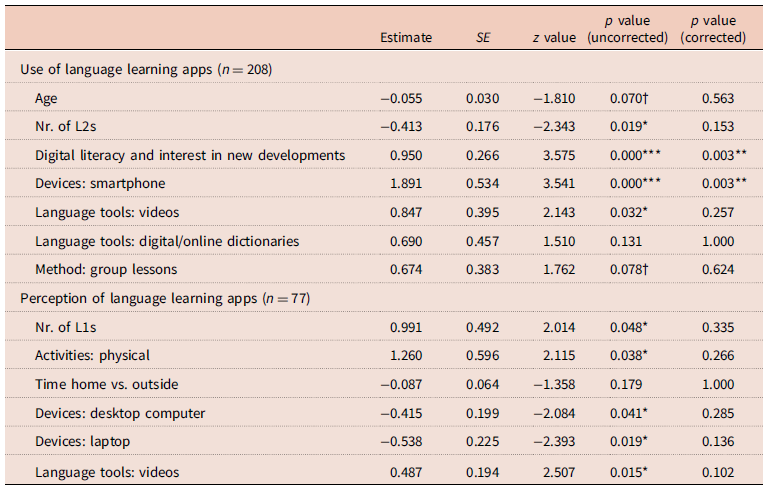Click the 'Use of language learning apps' section heading

point(147,69)
